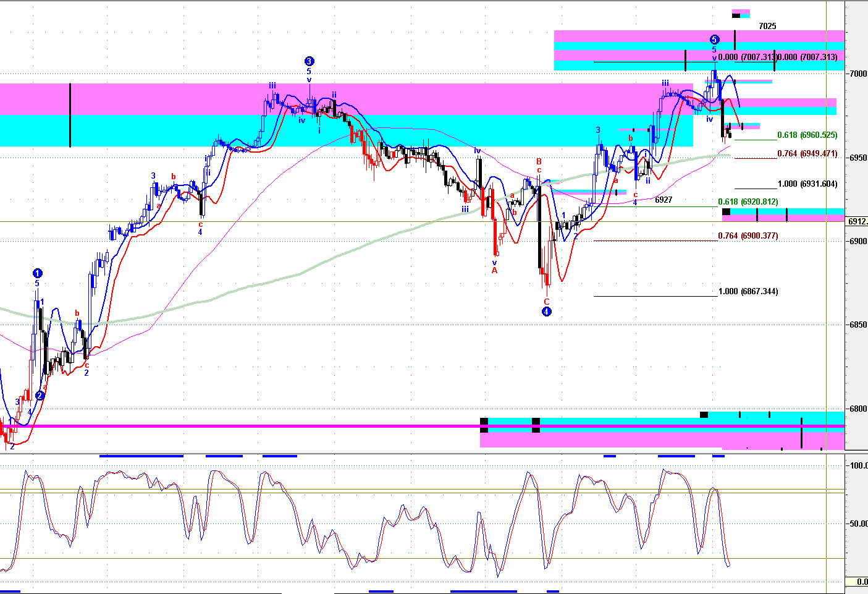Click the 7025 price target label
Viewport: 868px width, 594px height.
click(767, 26)
